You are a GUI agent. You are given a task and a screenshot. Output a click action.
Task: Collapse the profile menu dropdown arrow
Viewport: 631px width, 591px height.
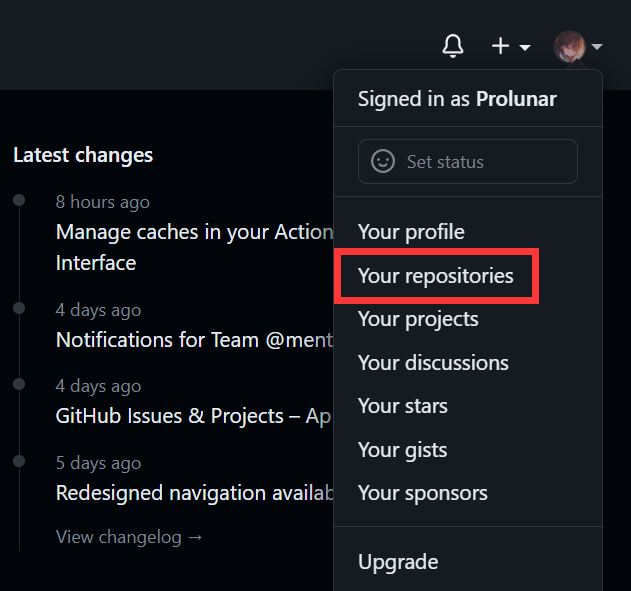[597, 47]
